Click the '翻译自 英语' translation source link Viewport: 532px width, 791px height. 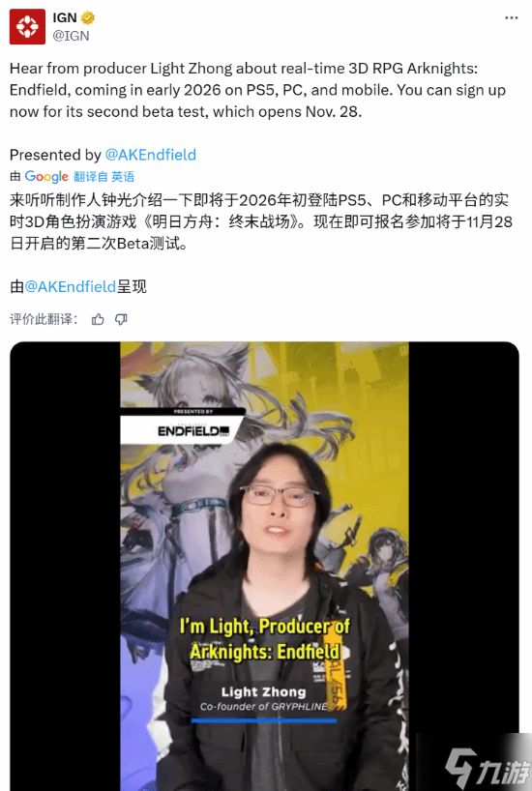[x=103, y=177]
